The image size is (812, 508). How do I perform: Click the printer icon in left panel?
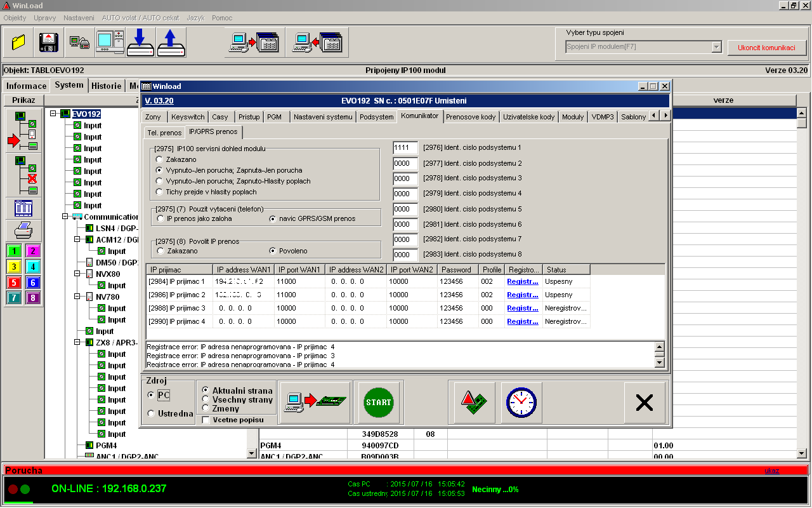point(23,231)
